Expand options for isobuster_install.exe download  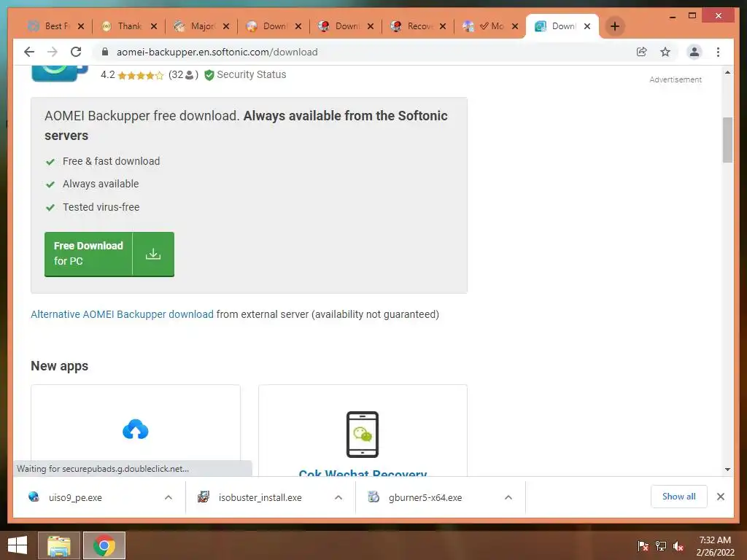338,497
